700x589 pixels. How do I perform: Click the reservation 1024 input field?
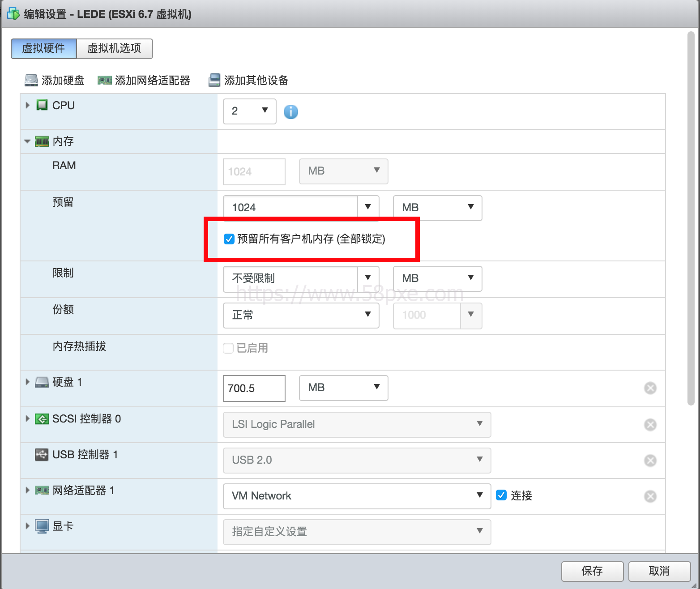click(290, 208)
